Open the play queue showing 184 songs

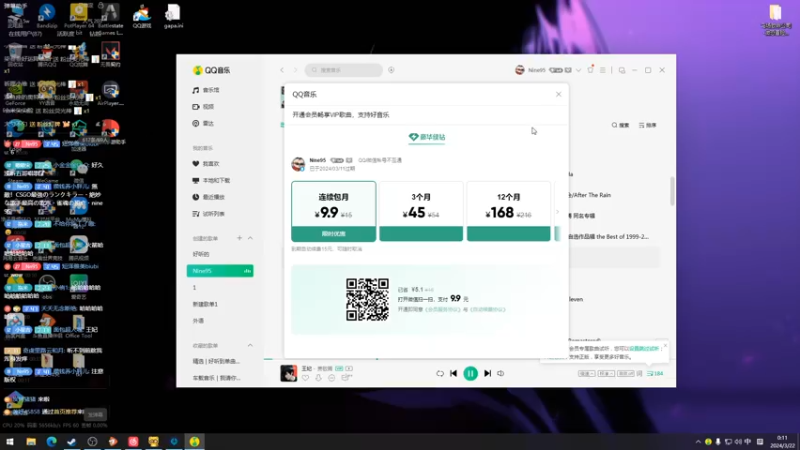click(655, 373)
